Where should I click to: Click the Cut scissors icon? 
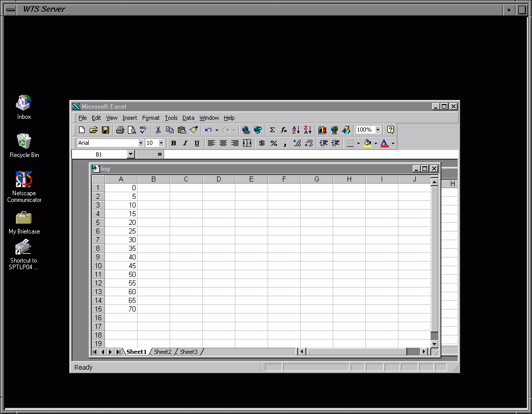click(x=158, y=130)
